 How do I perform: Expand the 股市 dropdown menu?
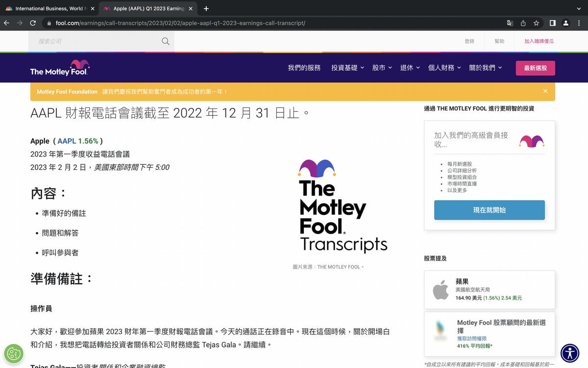point(382,68)
